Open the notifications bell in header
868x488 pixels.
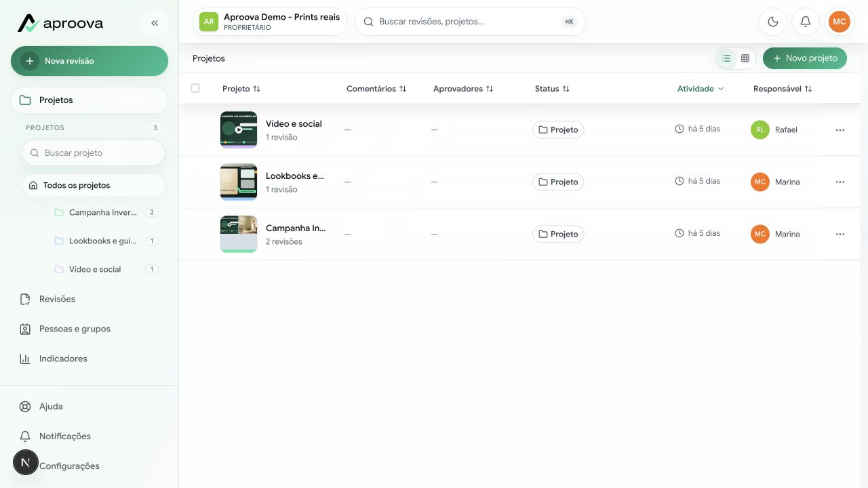(x=806, y=22)
